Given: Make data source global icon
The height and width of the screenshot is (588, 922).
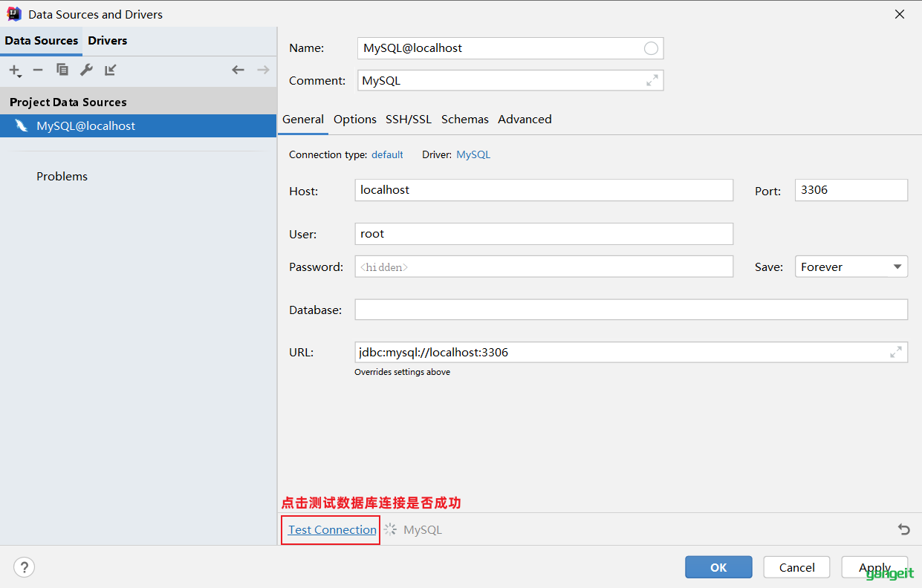Looking at the screenshot, I should point(111,70).
